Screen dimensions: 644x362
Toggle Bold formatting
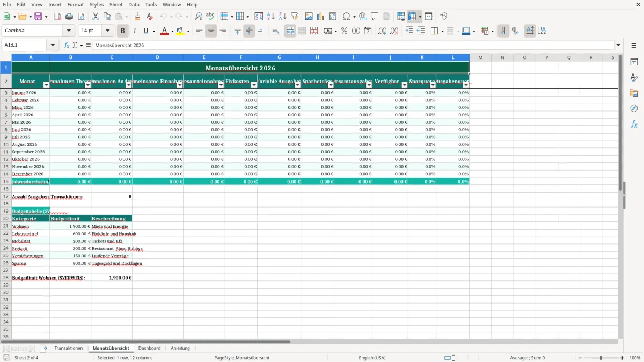[123, 31]
